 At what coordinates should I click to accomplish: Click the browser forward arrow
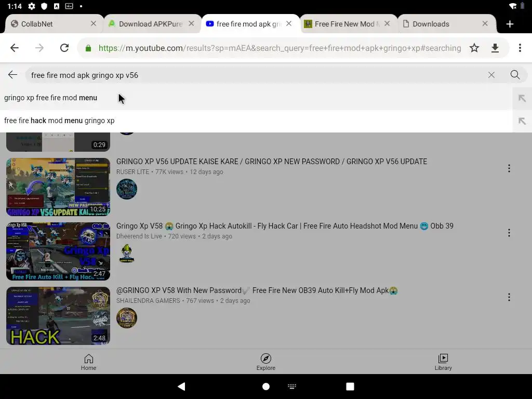[x=39, y=48]
